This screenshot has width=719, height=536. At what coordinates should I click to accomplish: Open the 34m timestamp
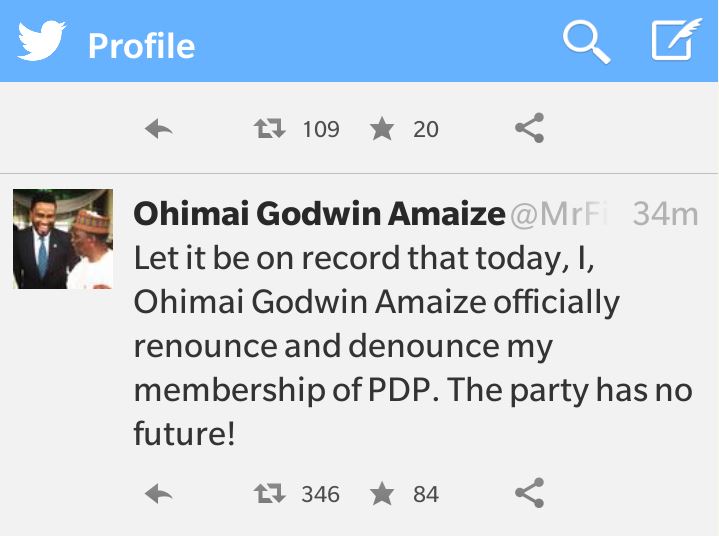pyautogui.click(x=665, y=214)
